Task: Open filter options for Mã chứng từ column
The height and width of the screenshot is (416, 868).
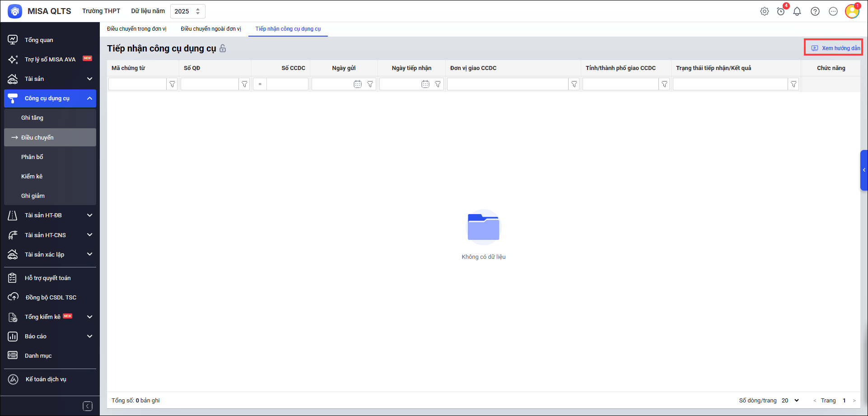Action: pos(172,84)
